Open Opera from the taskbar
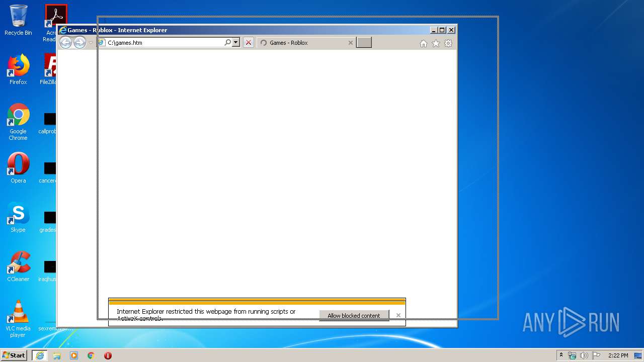The width and height of the screenshot is (644, 362). pos(108,355)
